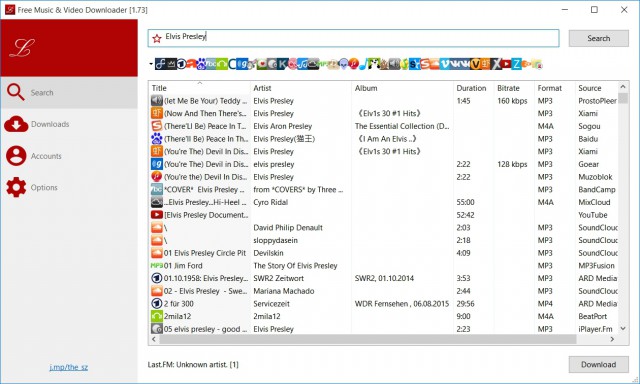Open the Downloads sidebar tab
This screenshot has width=640, height=384.
pos(69,124)
